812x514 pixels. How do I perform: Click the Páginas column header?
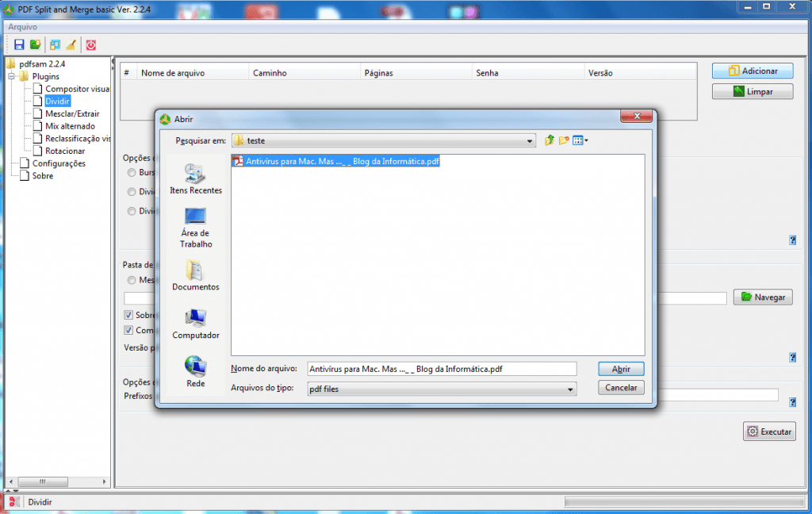point(416,73)
